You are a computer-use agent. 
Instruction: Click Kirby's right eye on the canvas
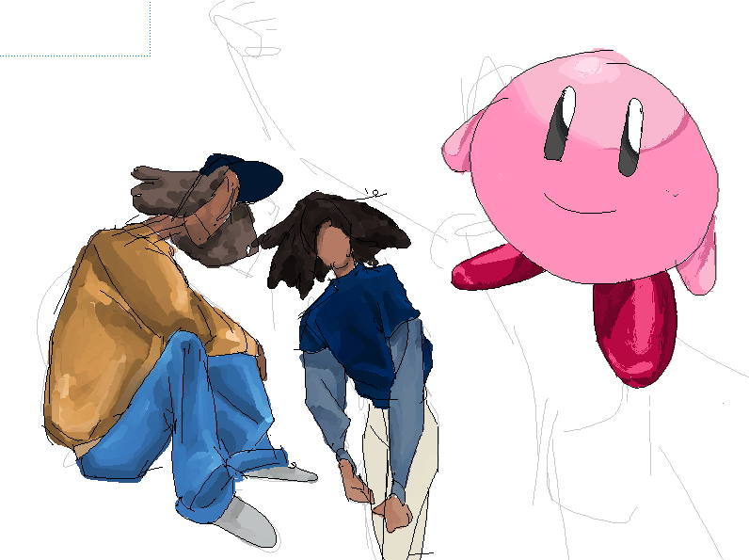point(631,137)
